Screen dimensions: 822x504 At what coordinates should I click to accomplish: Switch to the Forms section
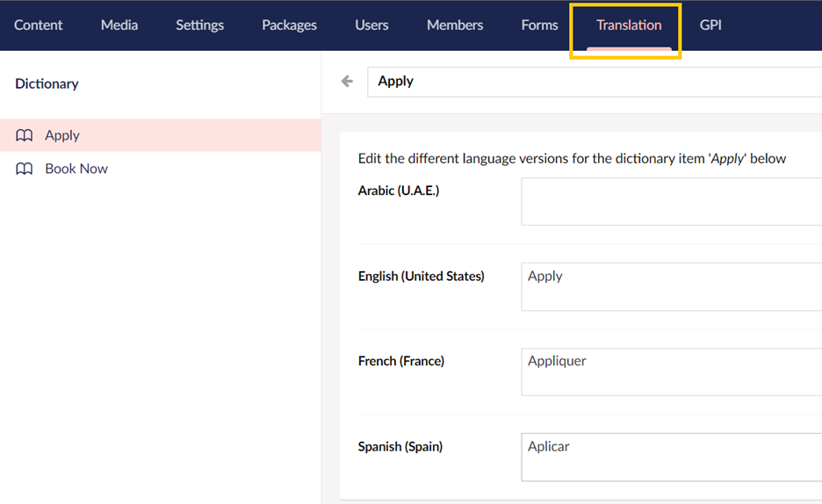(539, 25)
